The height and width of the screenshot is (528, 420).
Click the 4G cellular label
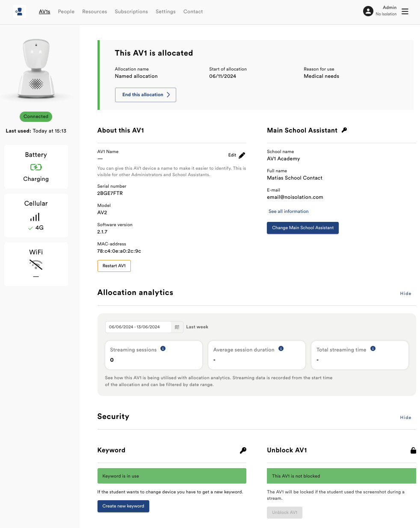click(39, 228)
